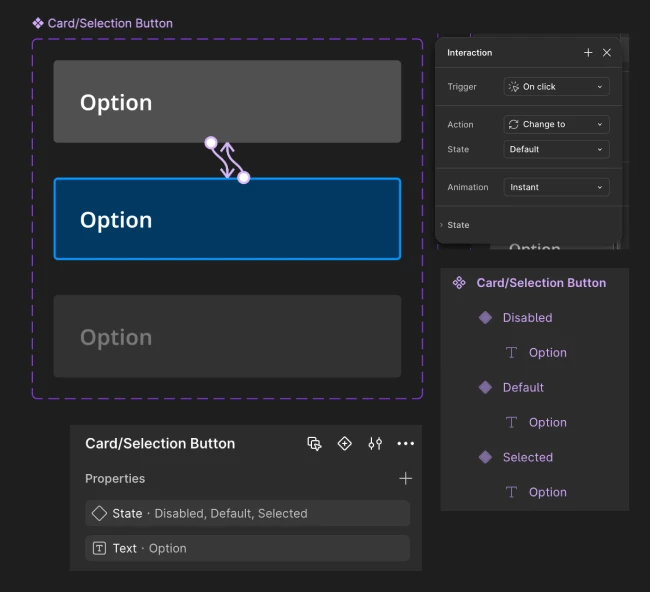Click the text property icon in Text row

[99, 548]
